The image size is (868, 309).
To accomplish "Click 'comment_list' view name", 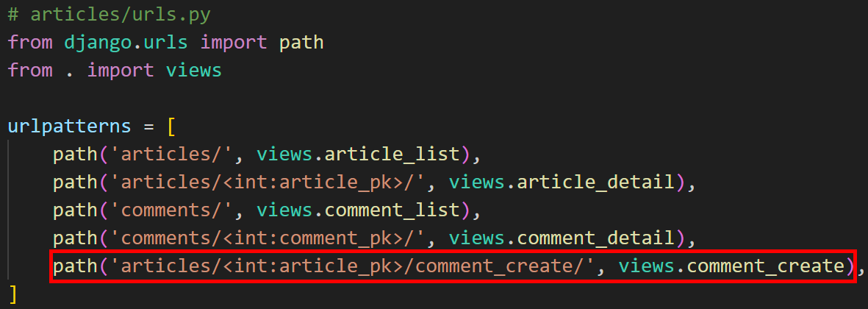I will coord(392,211).
